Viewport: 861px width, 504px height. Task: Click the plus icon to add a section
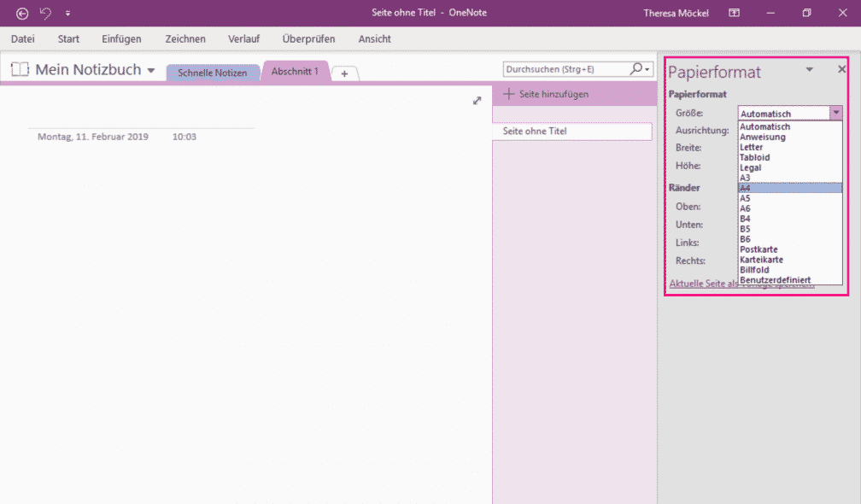344,73
